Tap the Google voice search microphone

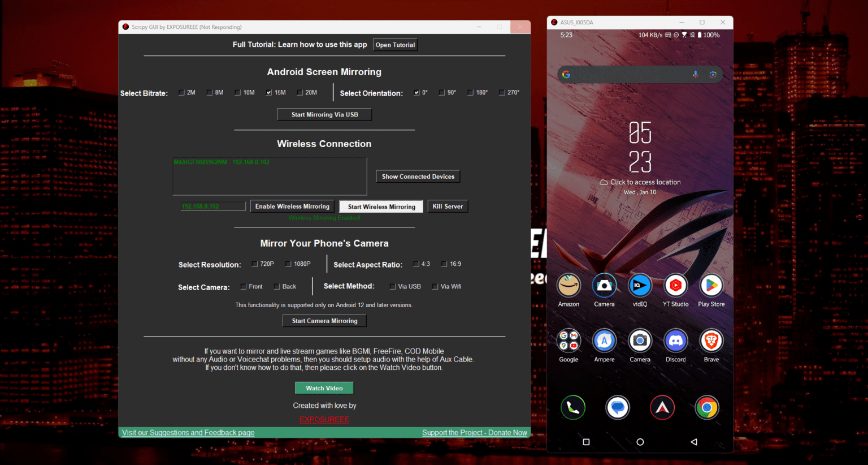tap(695, 75)
